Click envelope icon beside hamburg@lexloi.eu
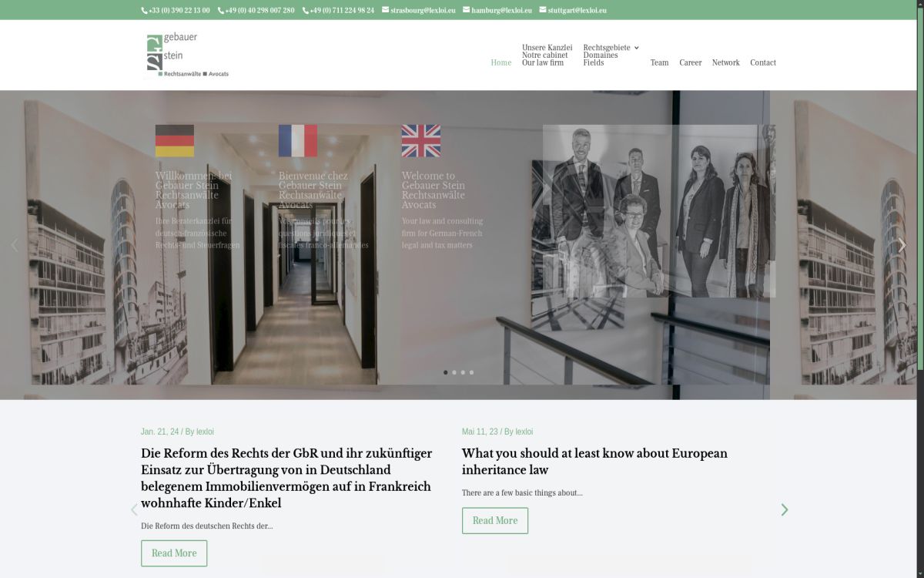Viewport: 924px width, 578px height. [466, 11]
